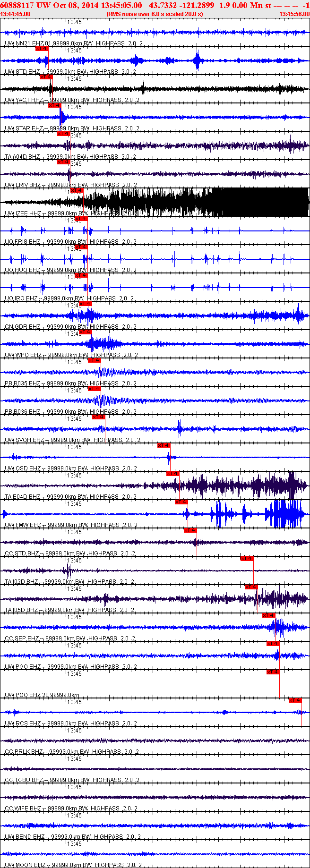The width and height of the screenshot is (310, 868).
Task: Select the UW.MOON EHZ trace label
Action: pos(26,865)
